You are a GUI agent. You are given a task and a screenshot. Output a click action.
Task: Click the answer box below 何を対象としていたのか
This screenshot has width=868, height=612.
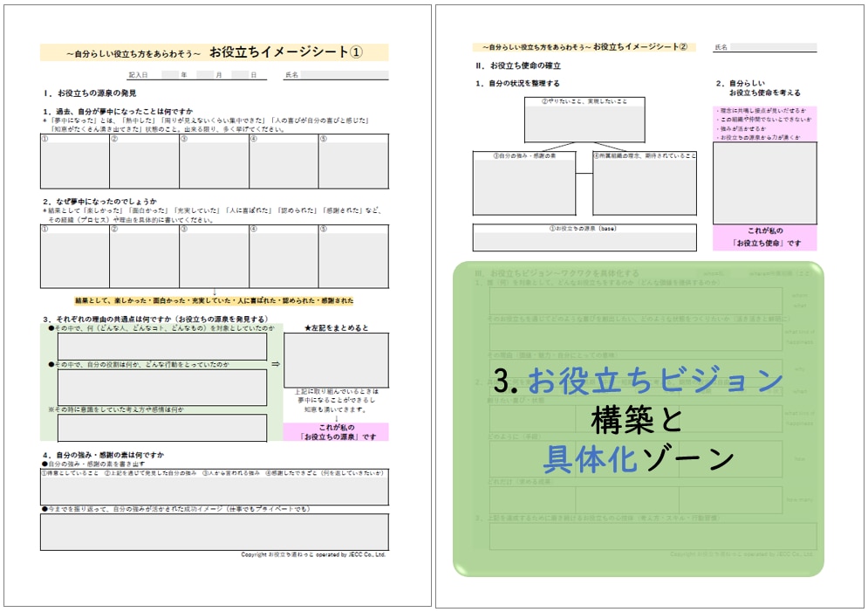pos(162,346)
